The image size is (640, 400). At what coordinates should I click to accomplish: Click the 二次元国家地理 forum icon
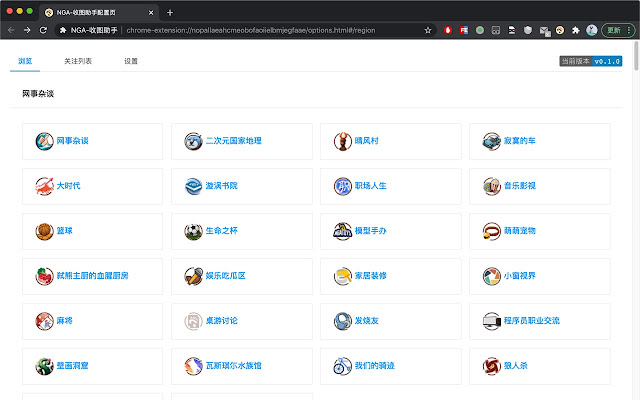[x=193, y=142]
